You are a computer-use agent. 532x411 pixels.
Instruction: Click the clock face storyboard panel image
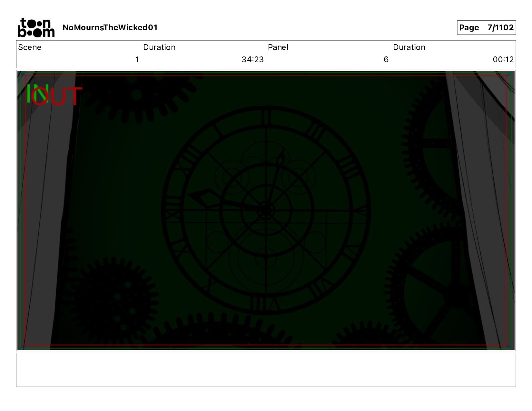(x=266, y=210)
